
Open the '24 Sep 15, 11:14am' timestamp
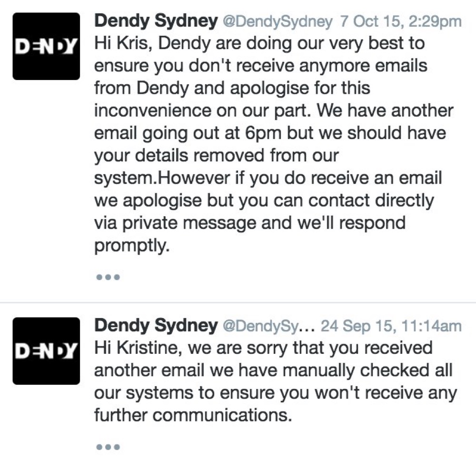click(391, 326)
